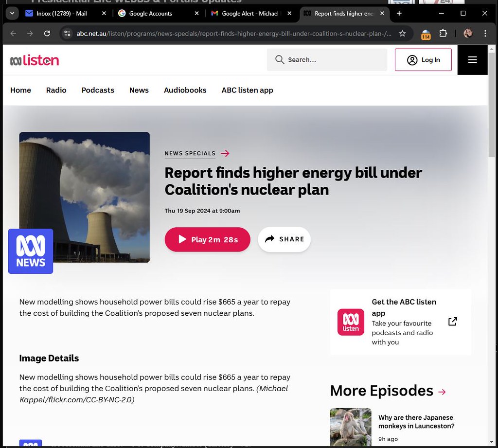The width and height of the screenshot is (498, 448).
Task: Open Radio in site navigation
Action: point(56,90)
